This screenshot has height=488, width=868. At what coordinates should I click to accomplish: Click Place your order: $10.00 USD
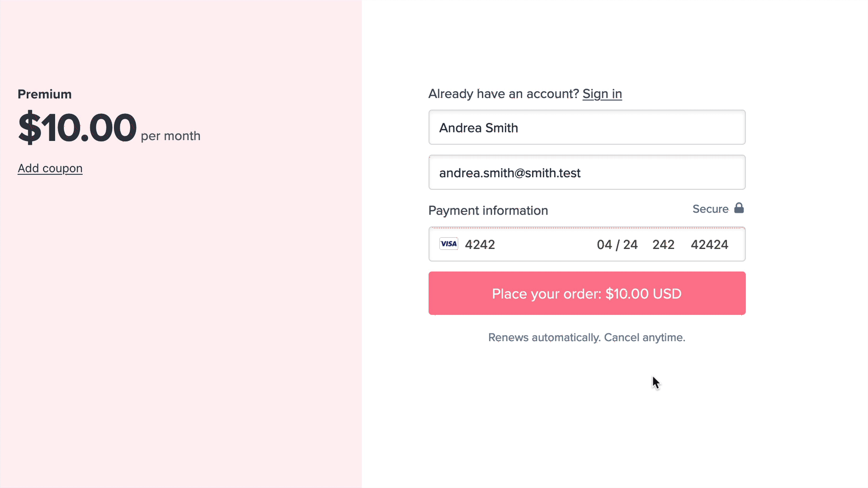pyautogui.click(x=587, y=293)
